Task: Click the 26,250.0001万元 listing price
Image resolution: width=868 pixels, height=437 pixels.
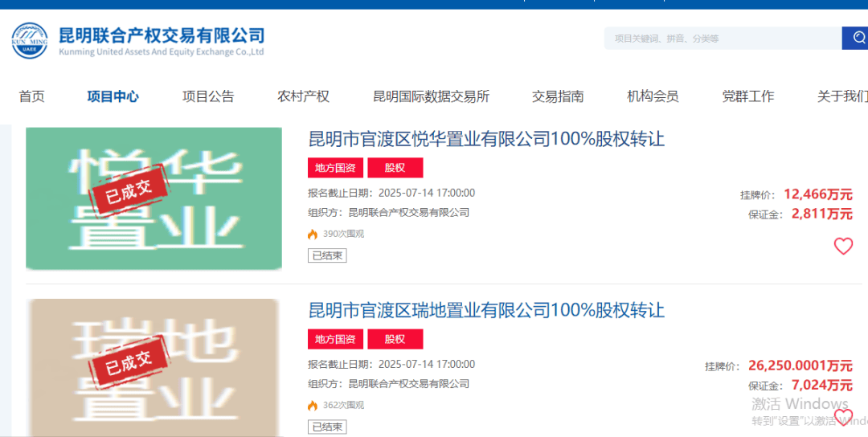Action: point(800,366)
